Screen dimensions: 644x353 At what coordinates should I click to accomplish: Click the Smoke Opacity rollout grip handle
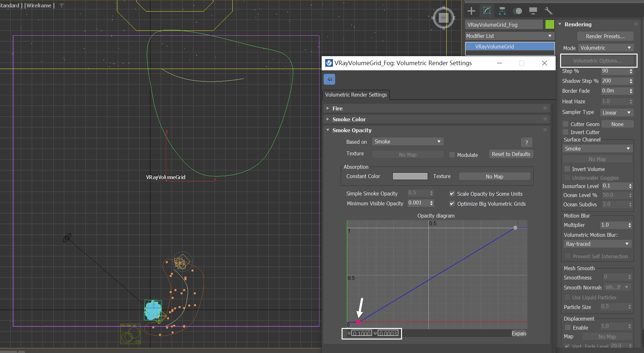pyautogui.click(x=545, y=130)
